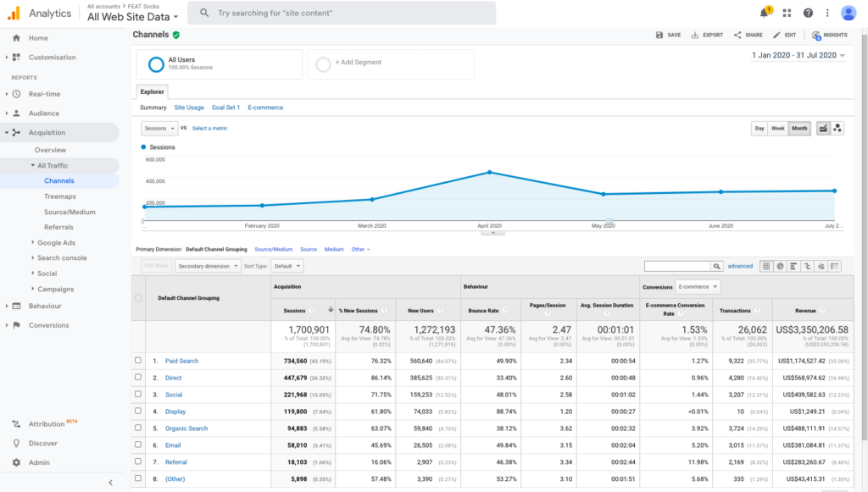Image resolution: width=868 pixels, height=492 pixels.
Task: Open the Source/Medium sidebar report
Action: pos(70,212)
